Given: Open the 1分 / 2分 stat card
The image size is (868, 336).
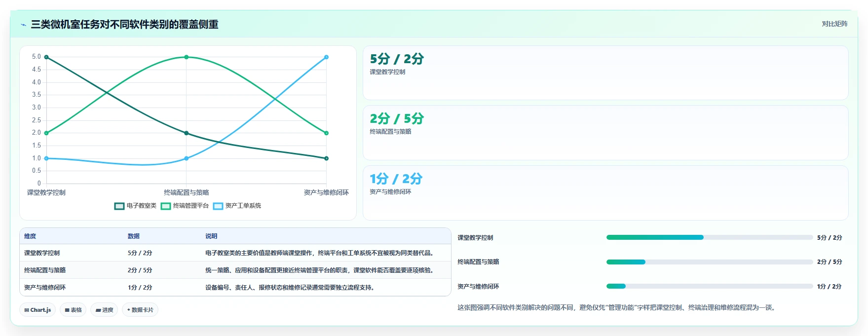Looking at the screenshot, I should click(x=605, y=193).
